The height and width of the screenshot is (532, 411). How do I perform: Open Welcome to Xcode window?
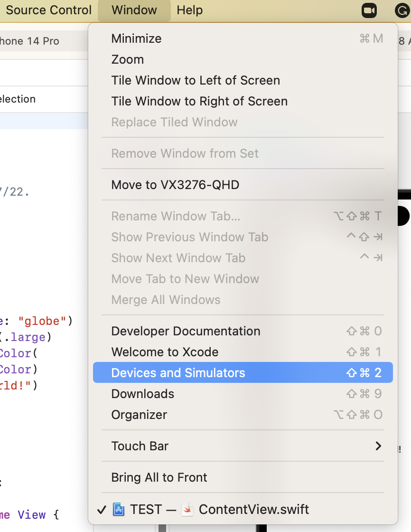(x=243, y=352)
